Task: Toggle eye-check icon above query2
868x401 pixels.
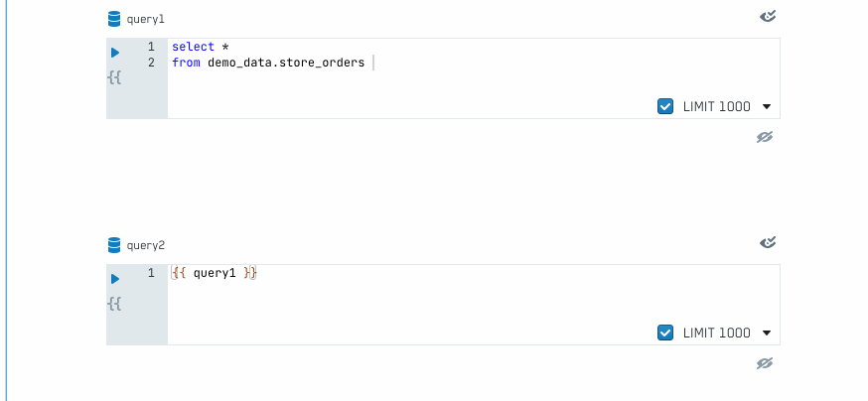Action: click(768, 242)
